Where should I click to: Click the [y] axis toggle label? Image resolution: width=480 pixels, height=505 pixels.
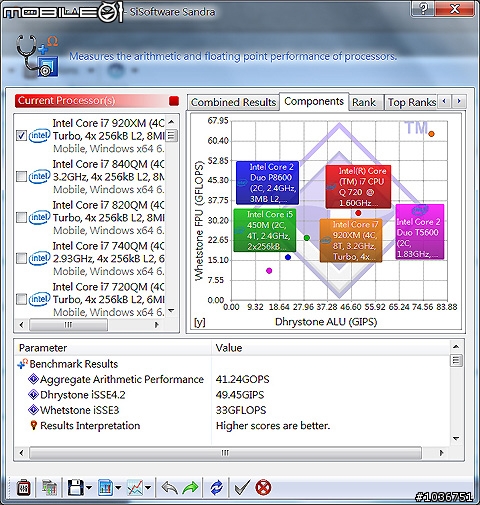pyautogui.click(x=199, y=322)
